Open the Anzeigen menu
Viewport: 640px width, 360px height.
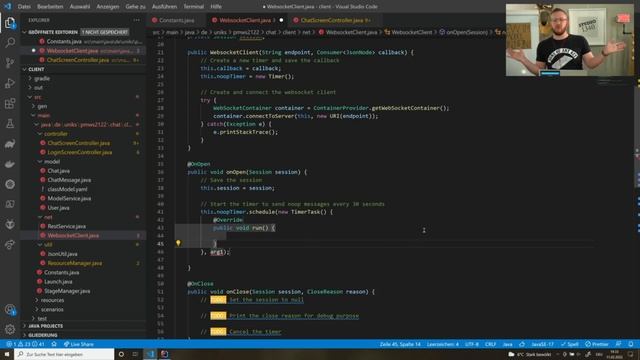[108, 7]
